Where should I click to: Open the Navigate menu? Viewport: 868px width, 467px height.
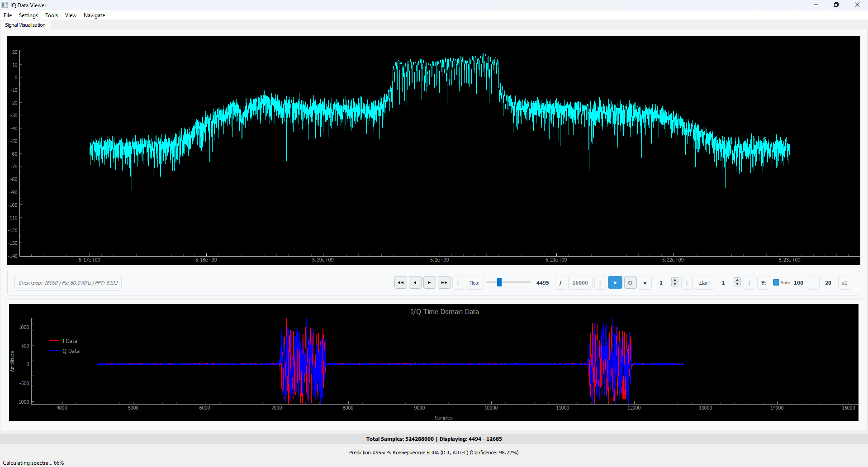94,15
